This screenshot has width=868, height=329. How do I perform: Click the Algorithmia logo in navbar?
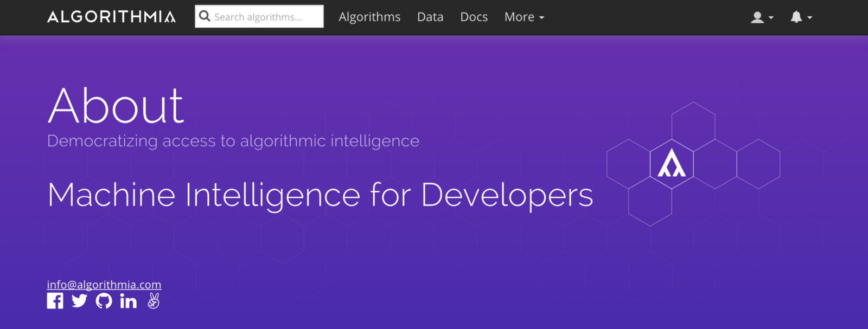coord(111,17)
